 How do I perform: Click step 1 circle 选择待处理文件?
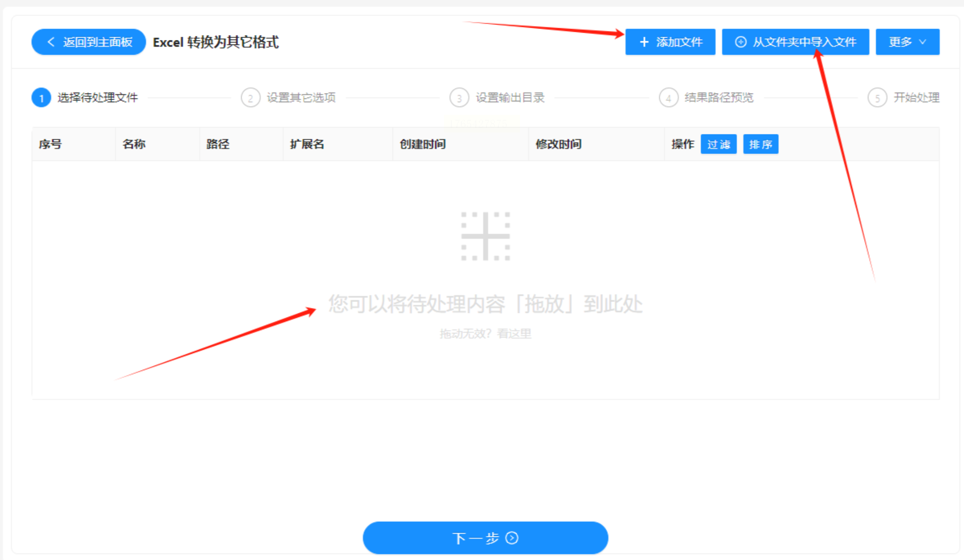[x=41, y=98]
